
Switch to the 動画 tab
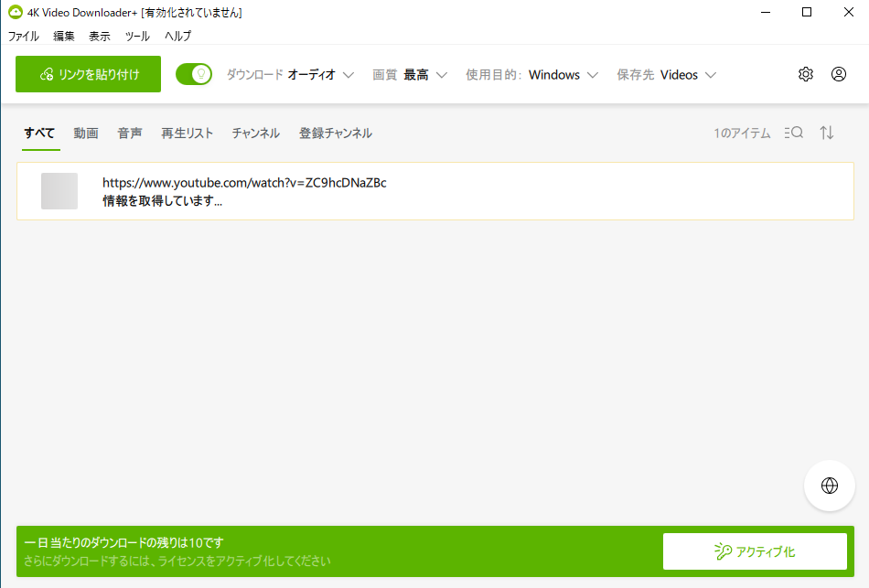click(86, 133)
